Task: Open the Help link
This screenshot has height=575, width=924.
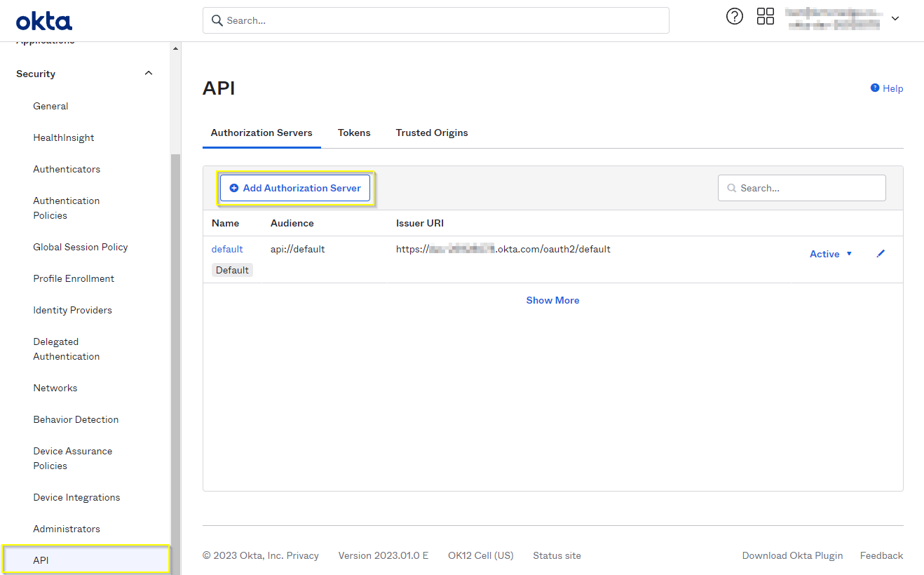Action: tap(892, 88)
